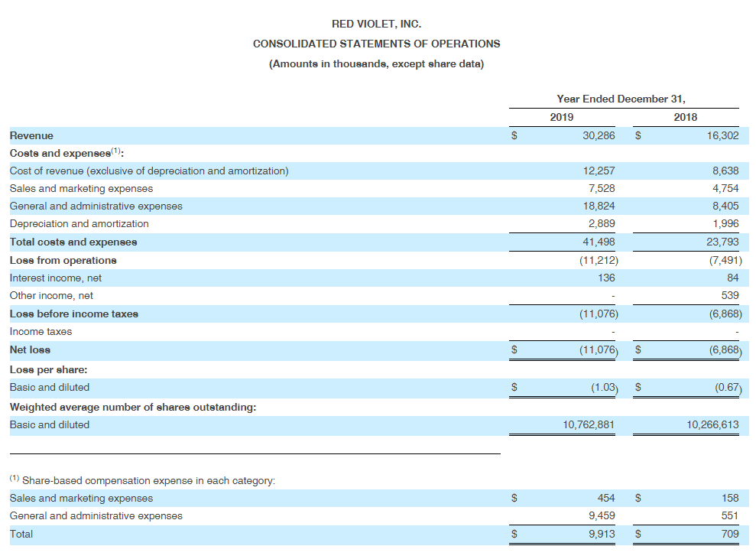The width and height of the screenshot is (756, 559).
Task: Select sales and marketing value 4,754
Action: click(x=725, y=189)
